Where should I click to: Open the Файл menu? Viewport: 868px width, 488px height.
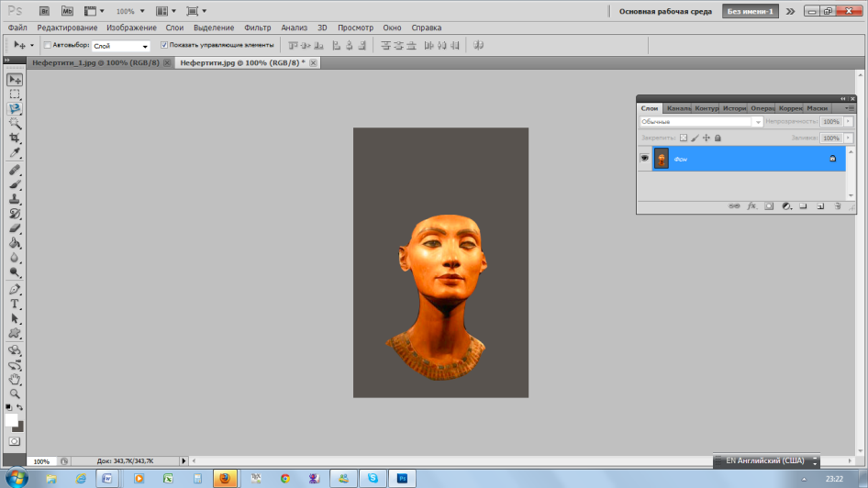[17, 28]
